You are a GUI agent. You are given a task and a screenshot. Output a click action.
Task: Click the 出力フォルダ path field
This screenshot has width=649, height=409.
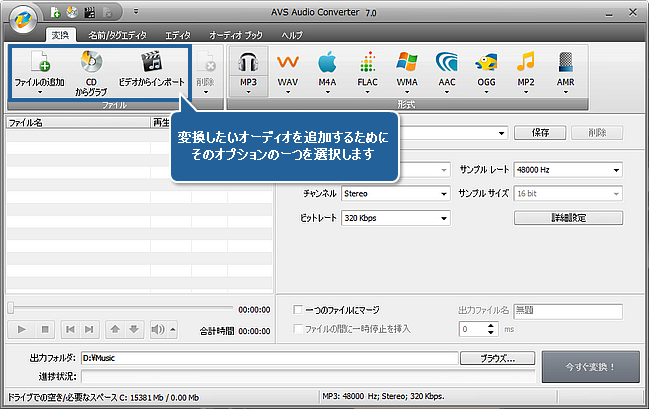(x=268, y=357)
